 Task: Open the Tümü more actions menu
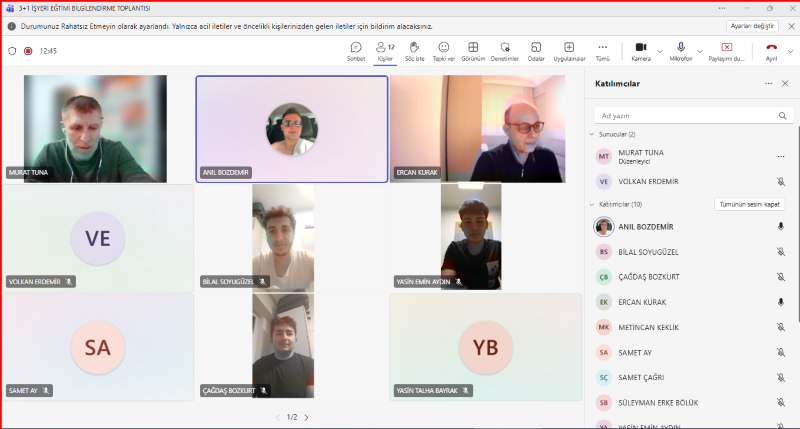coord(602,50)
